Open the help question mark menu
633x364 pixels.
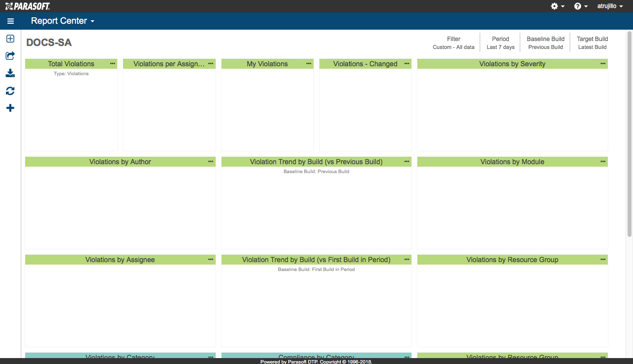pyautogui.click(x=581, y=6)
